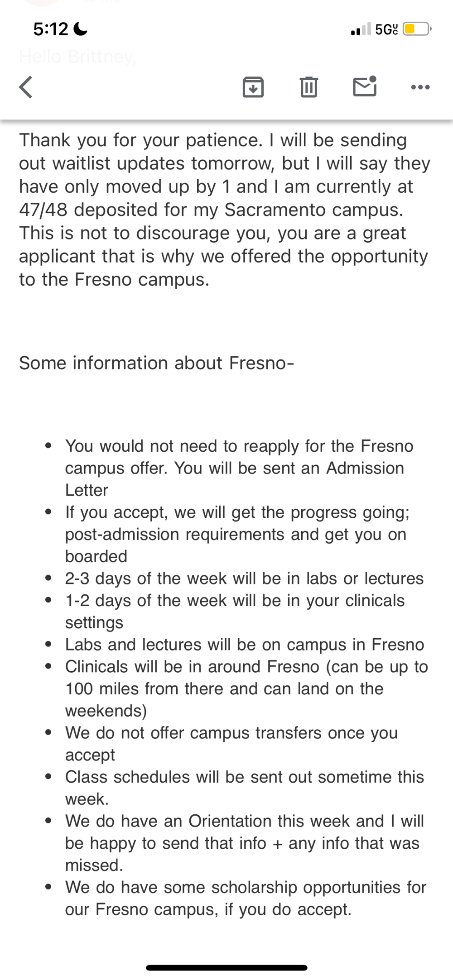
Task: Tap the back arrow to return to inbox
Action: coord(26,86)
